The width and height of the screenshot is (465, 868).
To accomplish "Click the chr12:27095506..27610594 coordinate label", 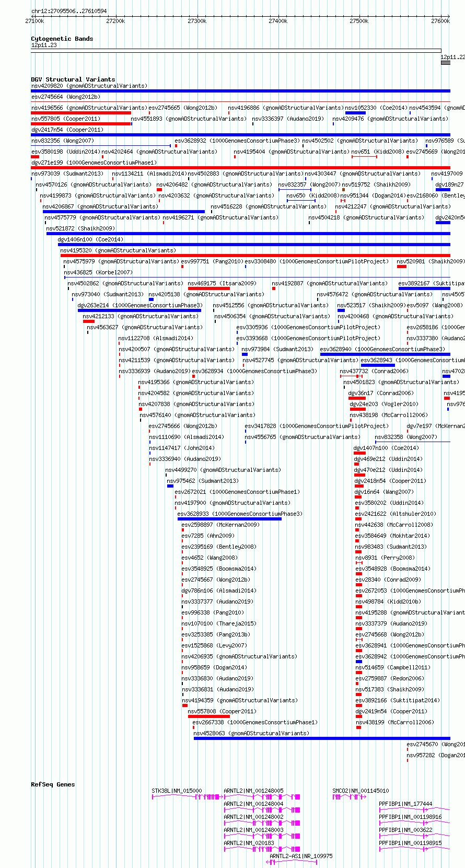I will click(69, 11).
